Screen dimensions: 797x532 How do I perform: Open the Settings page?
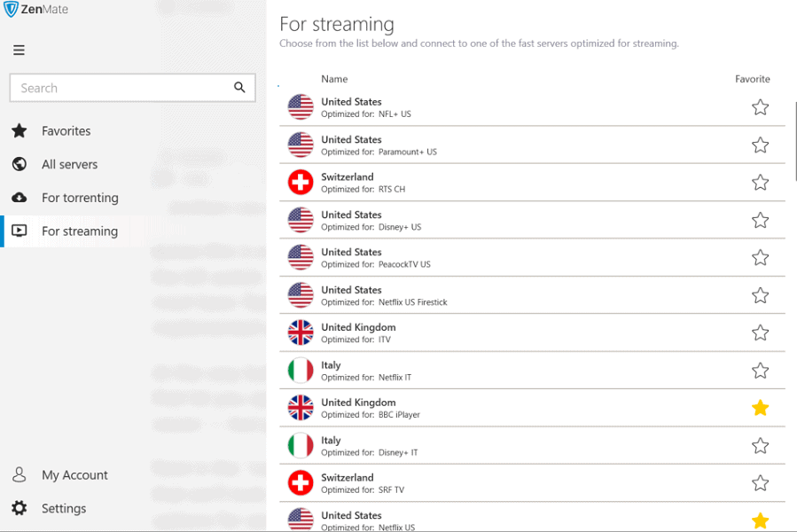pyautogui.click(x=64, y=509)
